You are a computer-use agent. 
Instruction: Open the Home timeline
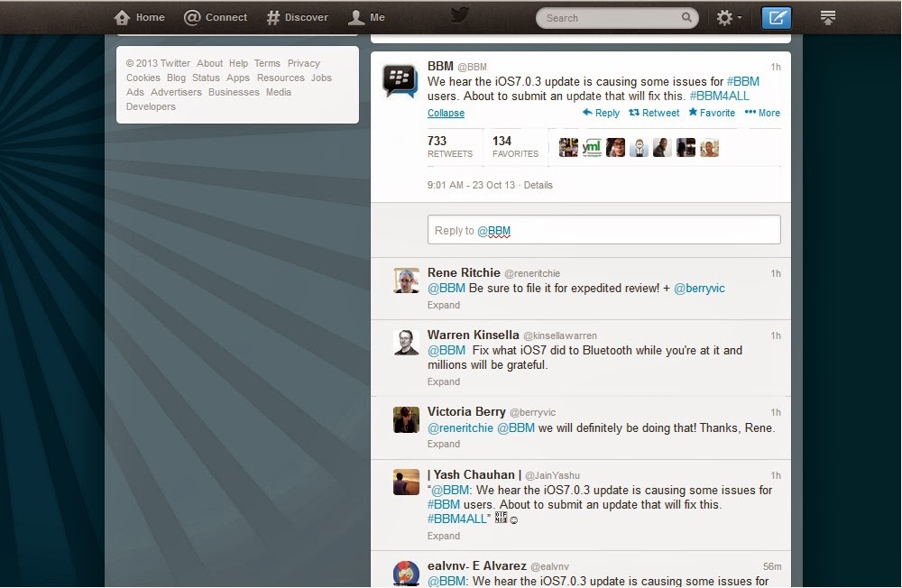(x=139, y=17)
